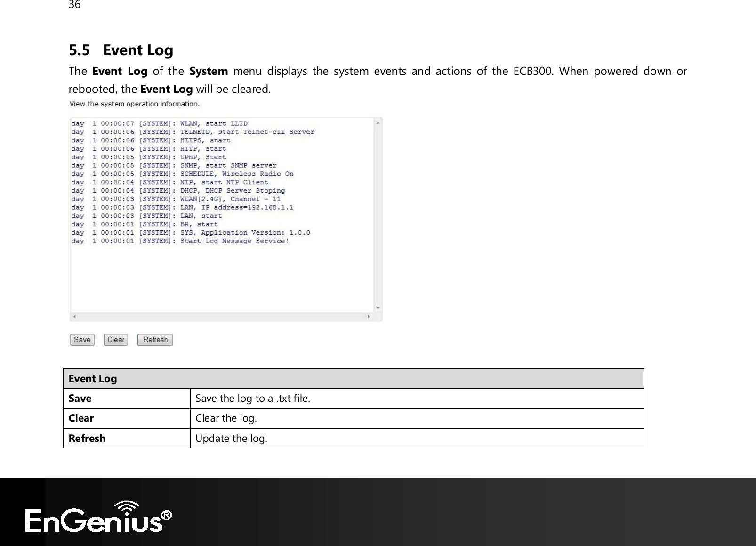Click the '5.5 Event Log' heading
756x546 pixels.
[x=121, y=50]
